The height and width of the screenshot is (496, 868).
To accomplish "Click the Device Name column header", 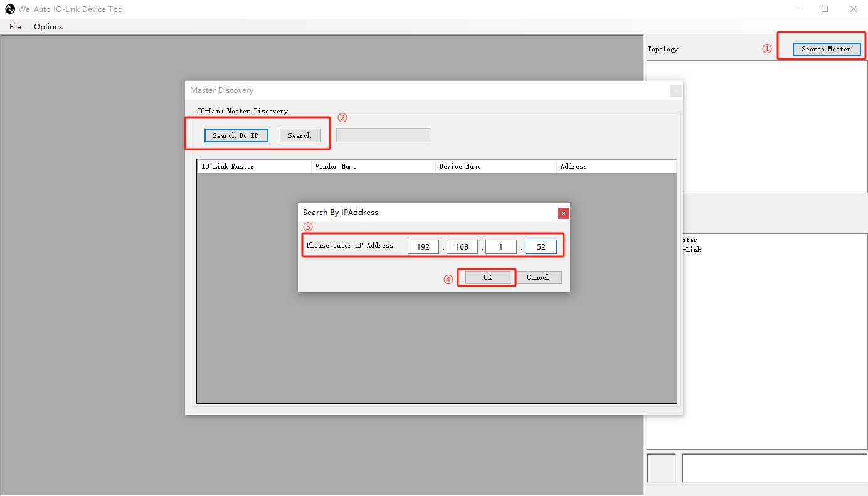I will (496, 167).
